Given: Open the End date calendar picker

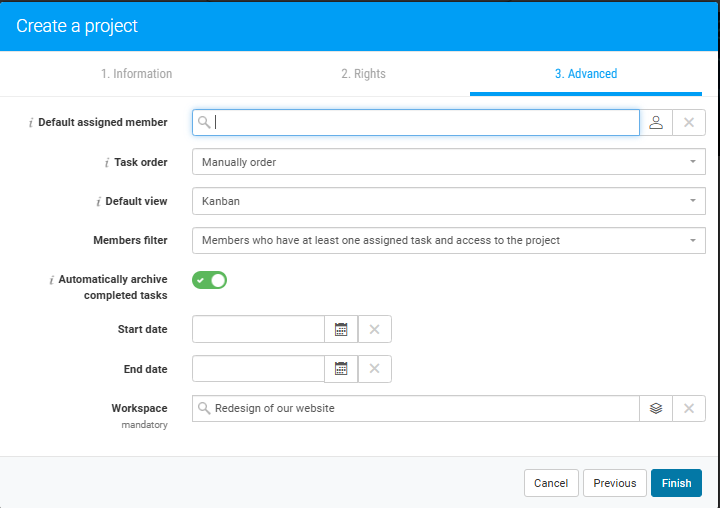Looking at the screenshot, I should click(341, 369).
